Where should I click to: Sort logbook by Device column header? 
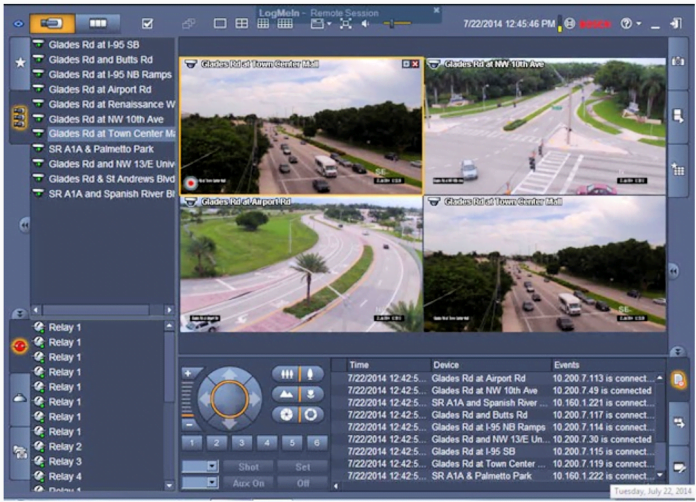[447, 365]
